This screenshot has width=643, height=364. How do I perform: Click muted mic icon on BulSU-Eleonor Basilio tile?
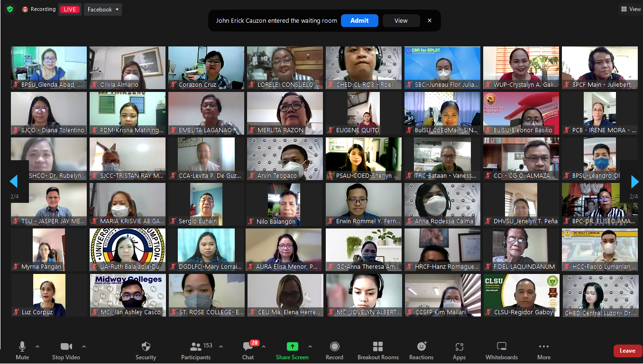(488, 130)
